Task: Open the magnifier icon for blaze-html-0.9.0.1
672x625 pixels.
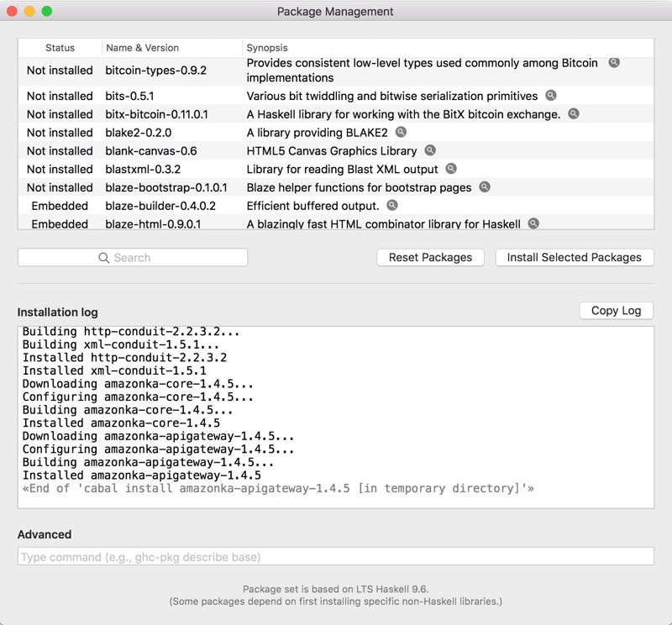Action: (533, 223)
